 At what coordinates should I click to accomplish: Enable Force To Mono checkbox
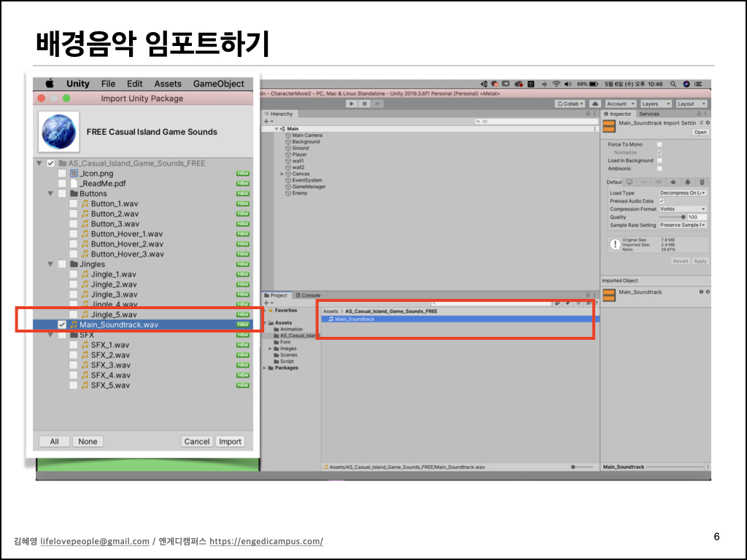click(659, 144)
